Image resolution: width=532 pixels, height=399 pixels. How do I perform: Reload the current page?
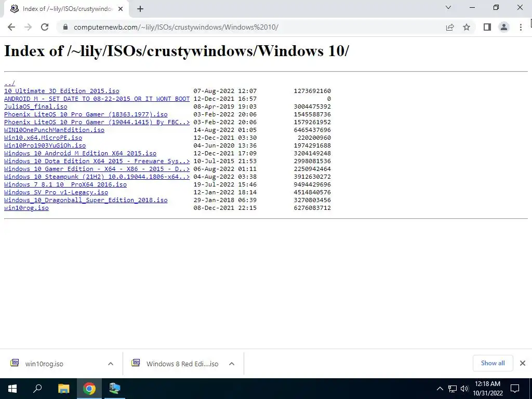[x=45, y=27]
